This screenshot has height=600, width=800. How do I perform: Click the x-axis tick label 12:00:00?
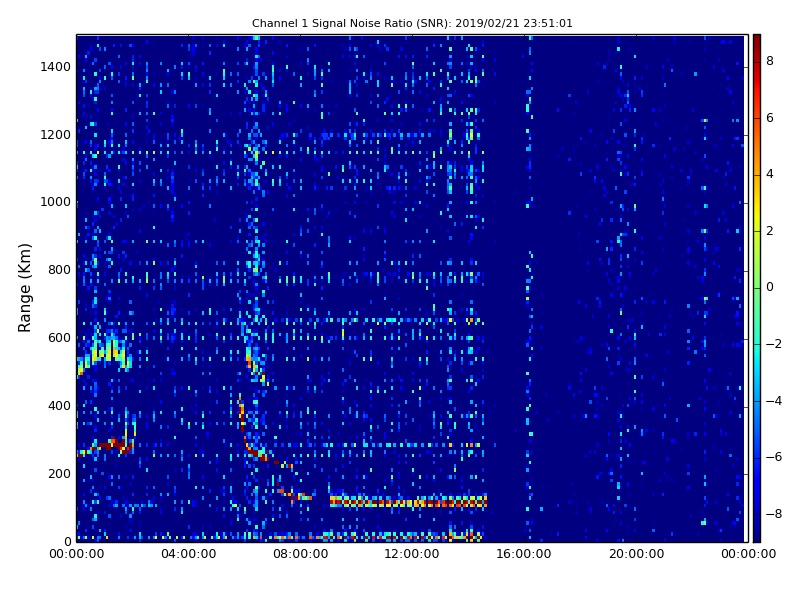[x=412, y=554]
